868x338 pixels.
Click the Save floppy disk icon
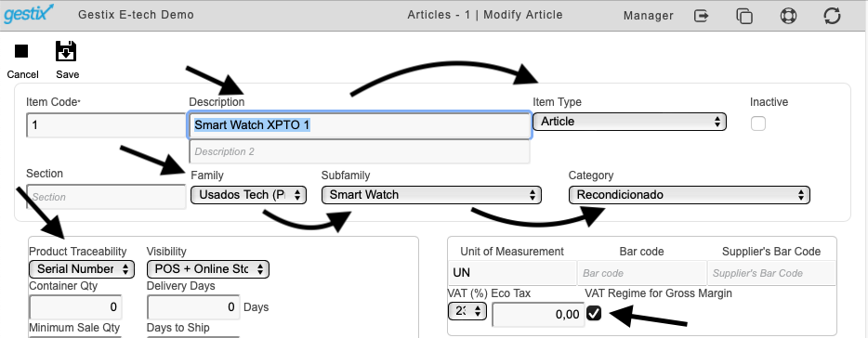pos(66,51)
